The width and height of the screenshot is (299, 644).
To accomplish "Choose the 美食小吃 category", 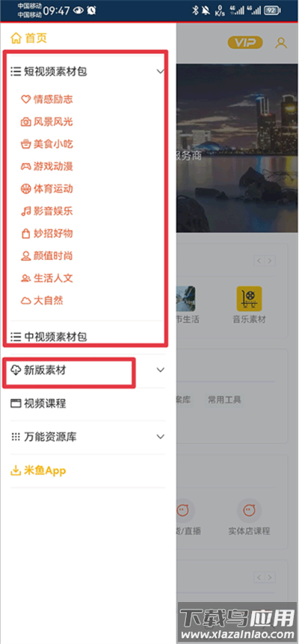I will (x=47, y=144).
